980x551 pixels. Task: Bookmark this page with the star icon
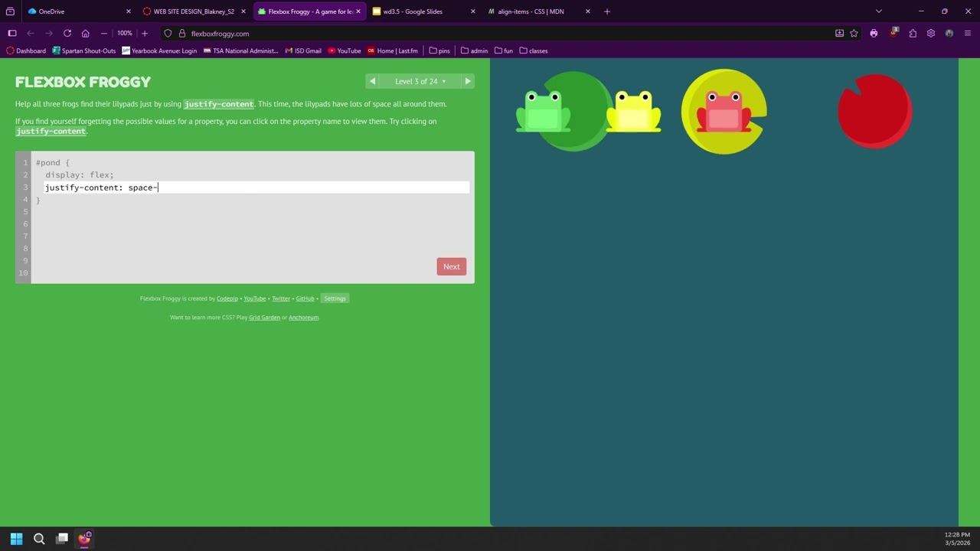(x=854, y=34)
